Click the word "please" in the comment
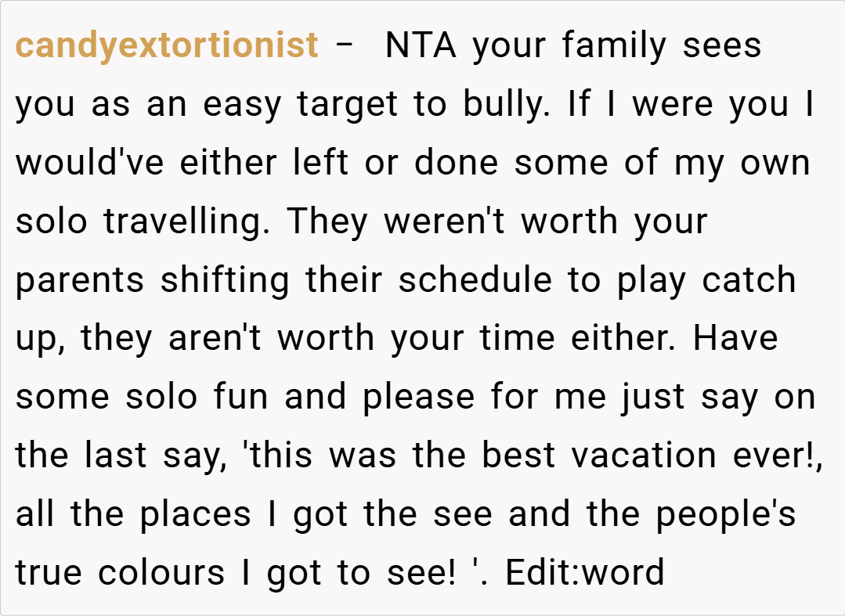 pyautogui.click(x=417, y=397)
